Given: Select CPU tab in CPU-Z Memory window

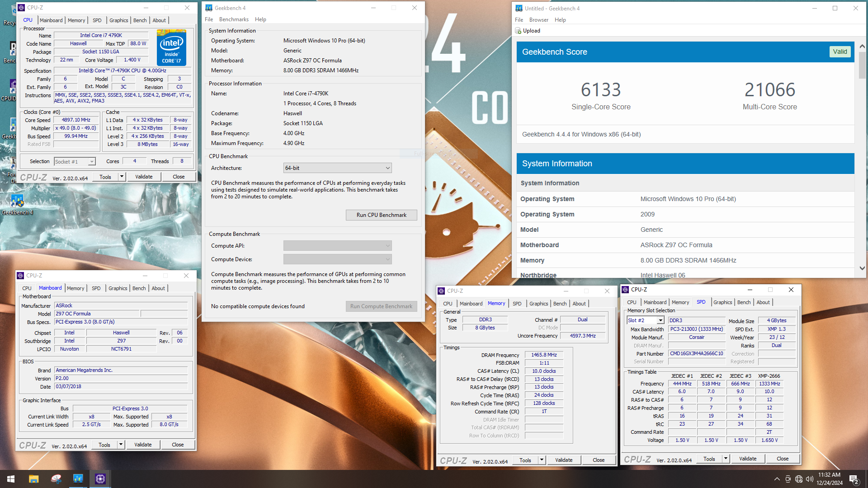Looking at the screenshot, I should point(448,304).
